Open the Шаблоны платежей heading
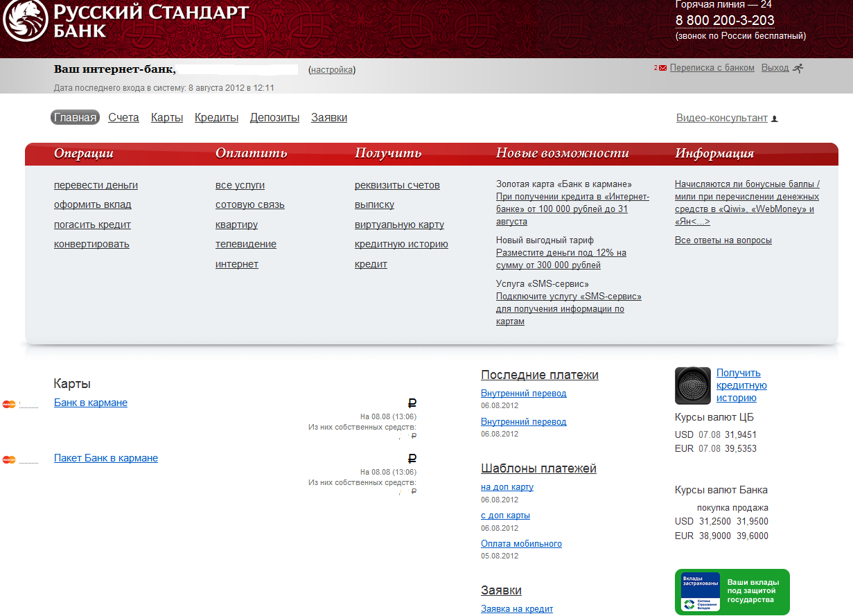853x616 pixels. coord(538,468)
